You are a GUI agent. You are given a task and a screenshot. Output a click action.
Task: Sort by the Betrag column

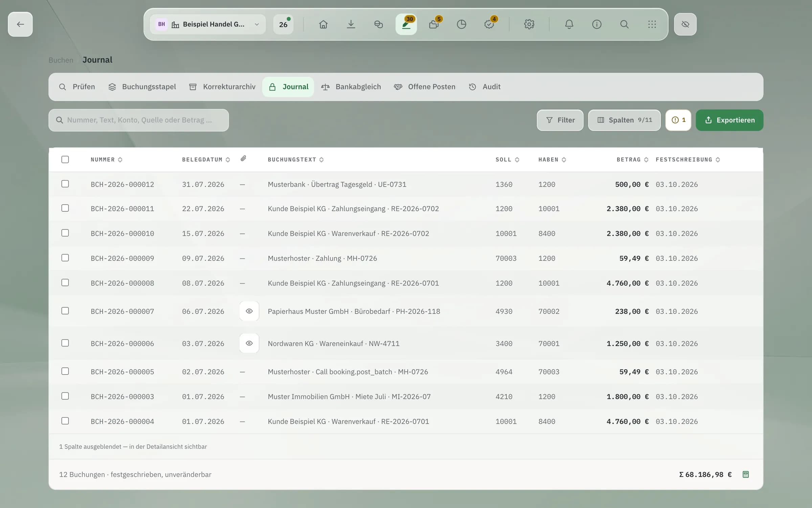click(x=632, y=160)
